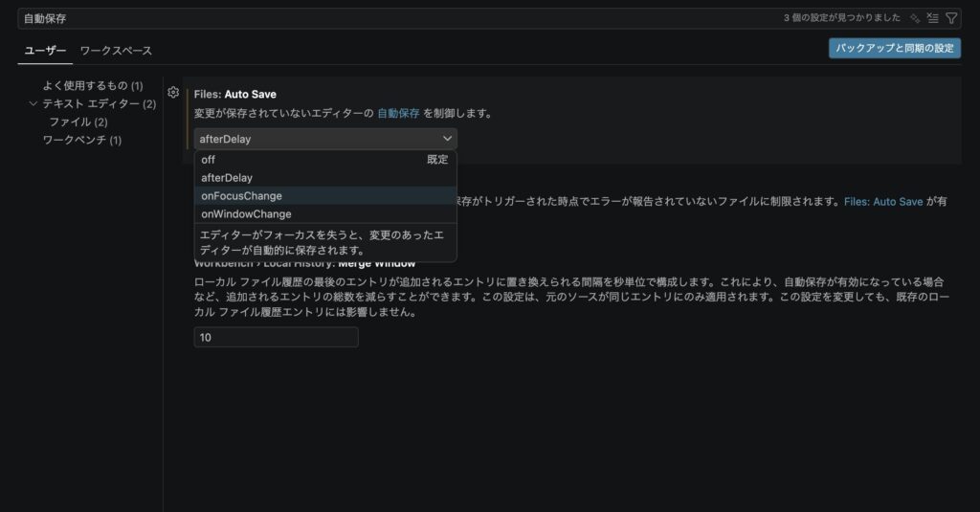Select the off option in dropdown
Viewport: 980px width, 512px height.
(209, 160)
